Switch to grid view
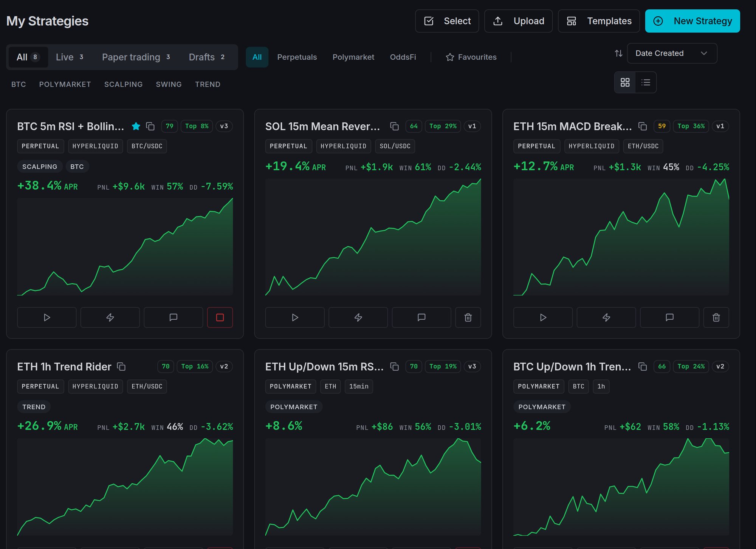The height and width of the screenshot is (549, 756). pyautogui.click(x=625, y=82)
